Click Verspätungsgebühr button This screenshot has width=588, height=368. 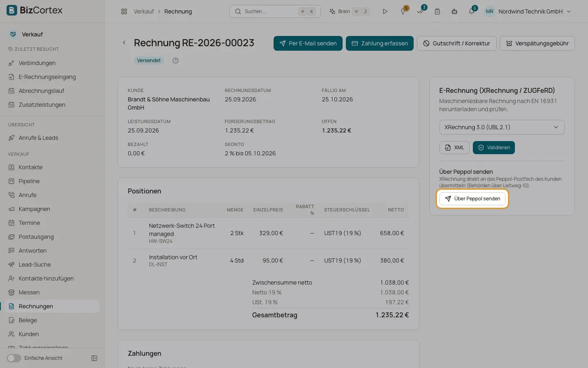537,43
